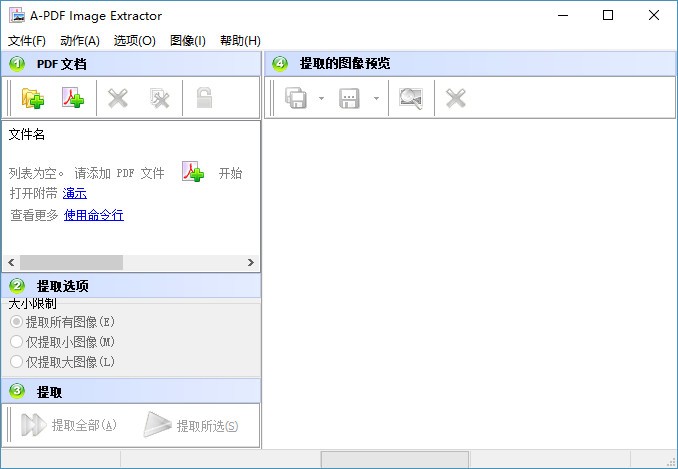Click the unlock padlock icon
The width and height of the screenshot is (678, 469).
(204, 98)
